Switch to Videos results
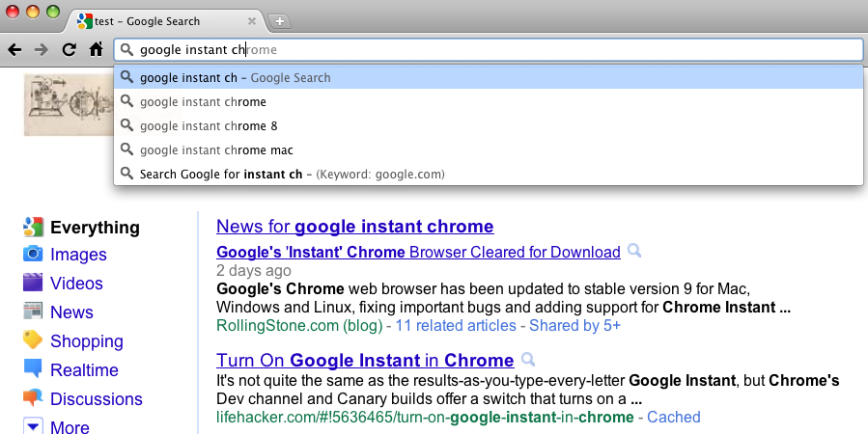Screen dimensions: 868x434 click(76, 284)
